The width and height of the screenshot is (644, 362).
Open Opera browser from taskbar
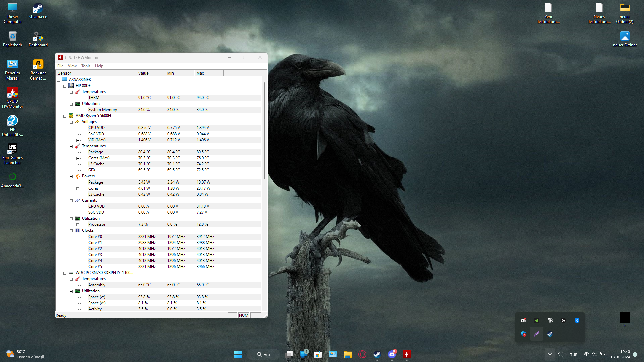[x=362, y=354]
